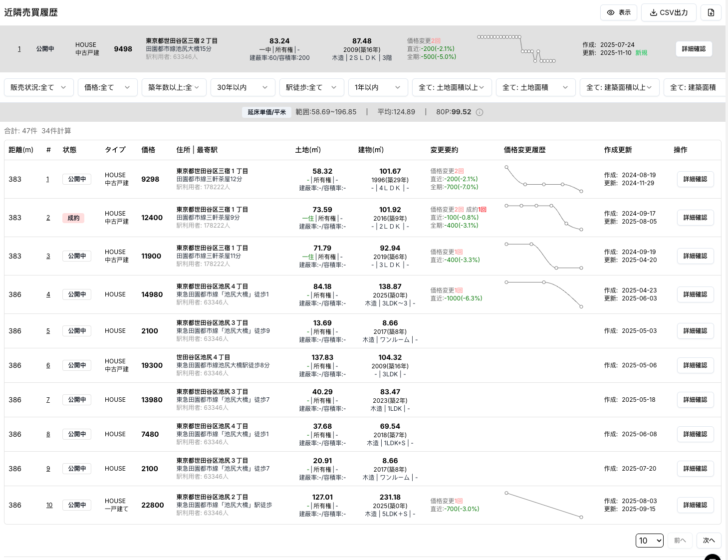
Task: Open the 駅徒歩:全て dropdown
Action: 311,87
